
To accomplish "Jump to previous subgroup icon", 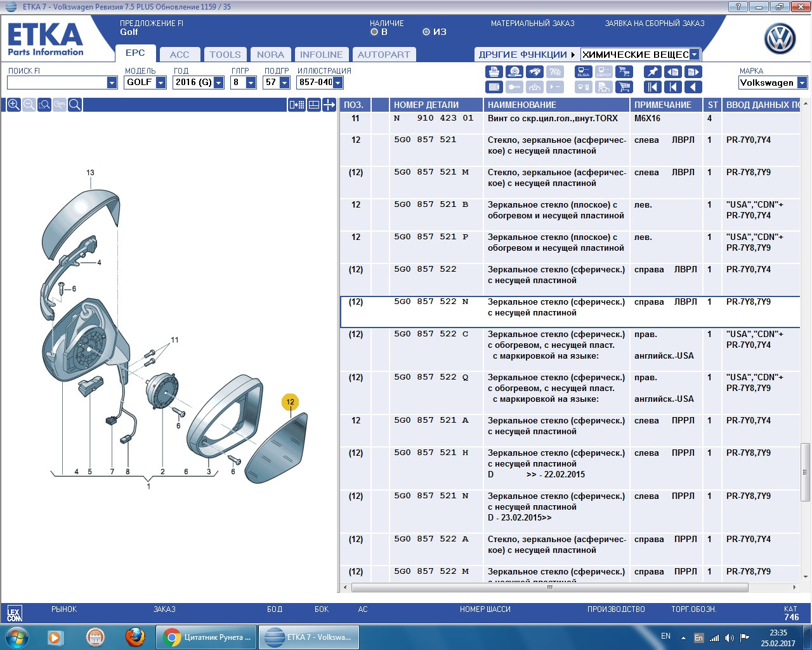I will pos(673,87).
